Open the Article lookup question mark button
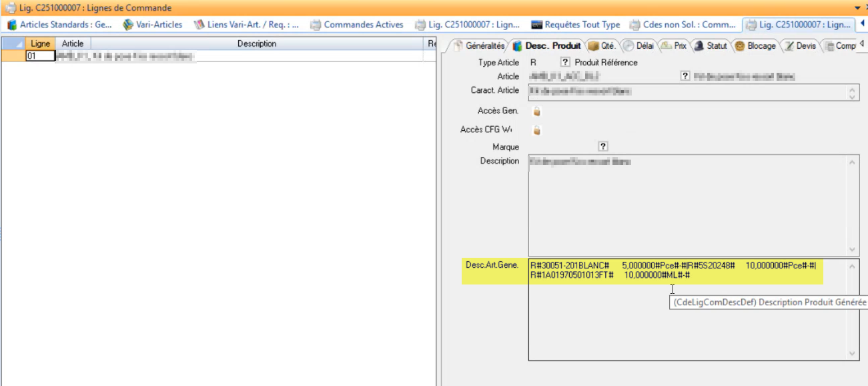Viewport: 868px width, 386px height. click(685, 76)
